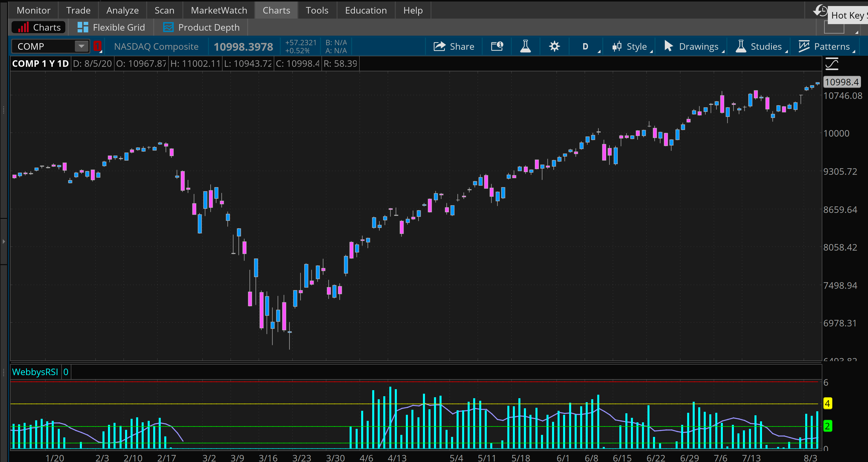The image size is (868, 462).
Task: Open the Tools tab
Action: (317, 10)
